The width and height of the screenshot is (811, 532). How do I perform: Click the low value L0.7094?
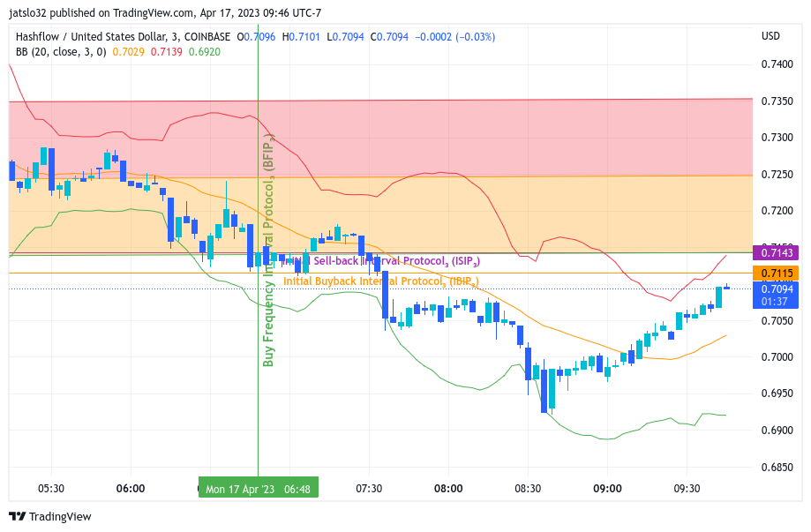coord(346,37)
